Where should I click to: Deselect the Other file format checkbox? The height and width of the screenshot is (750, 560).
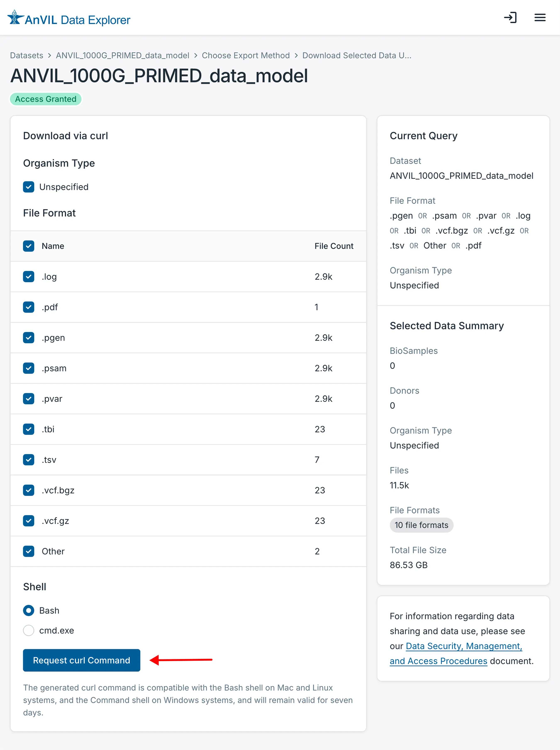coord(29,551)
